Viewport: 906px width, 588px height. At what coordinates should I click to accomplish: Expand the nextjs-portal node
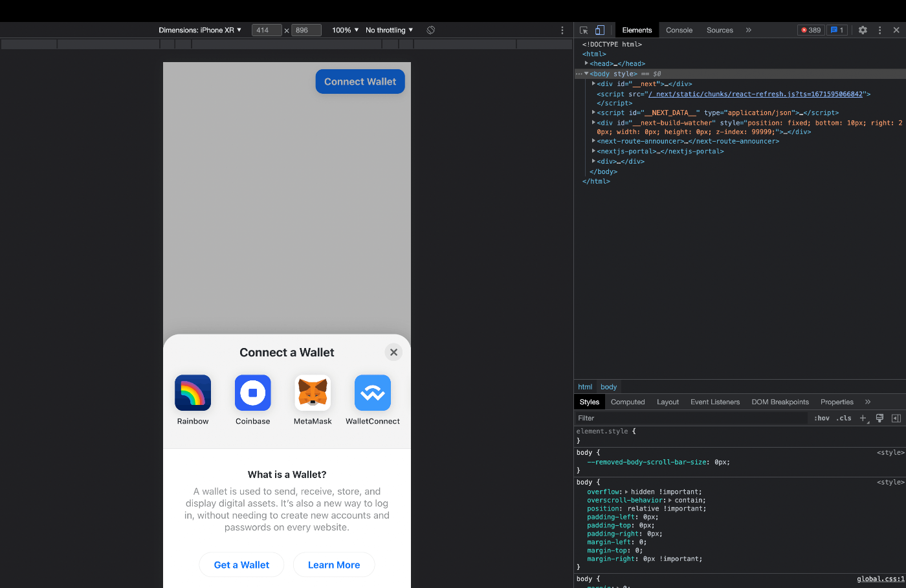[593, 151]
